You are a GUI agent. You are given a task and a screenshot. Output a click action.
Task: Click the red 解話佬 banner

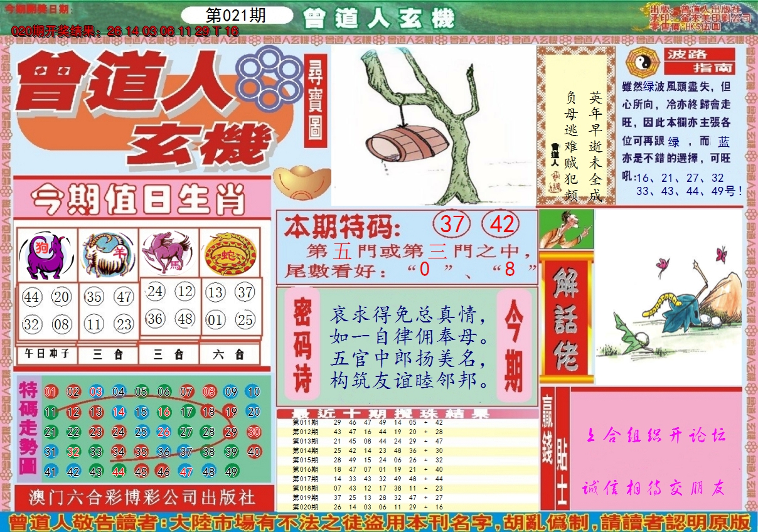pos(565,319)
